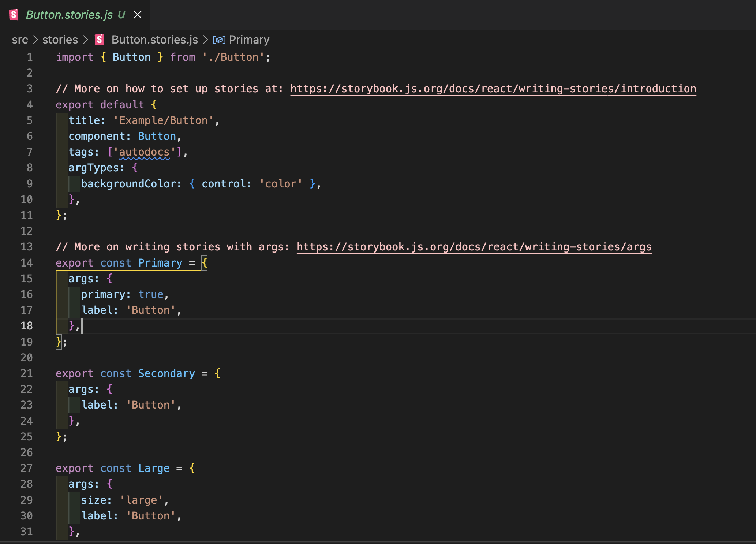Click the backgroundColor property name
The image size is (756, 544).
128,184
